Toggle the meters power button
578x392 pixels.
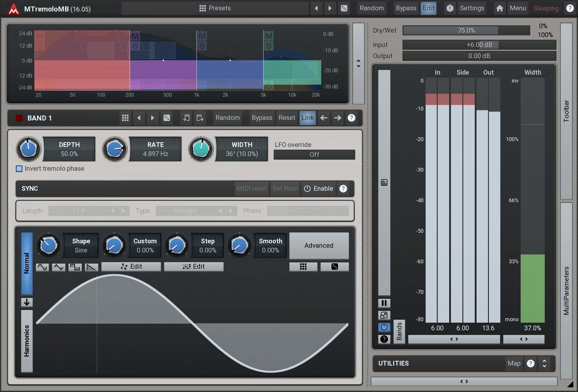point(384,327)
